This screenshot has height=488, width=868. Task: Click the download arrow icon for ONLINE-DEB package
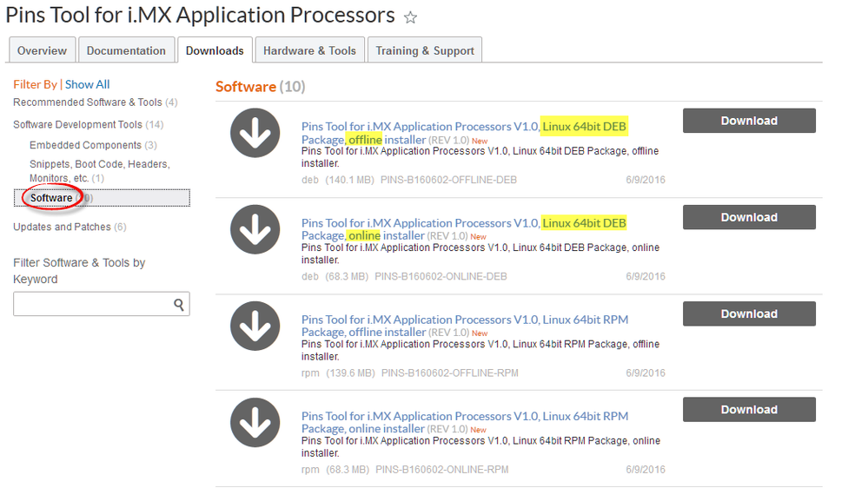click(x=255, y=229)
